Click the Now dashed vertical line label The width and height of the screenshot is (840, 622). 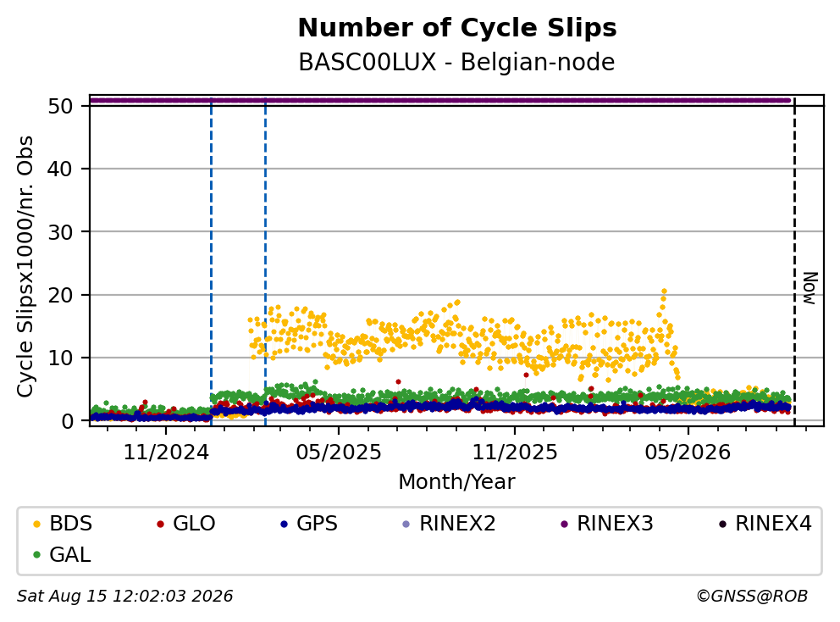click(810, 288)
